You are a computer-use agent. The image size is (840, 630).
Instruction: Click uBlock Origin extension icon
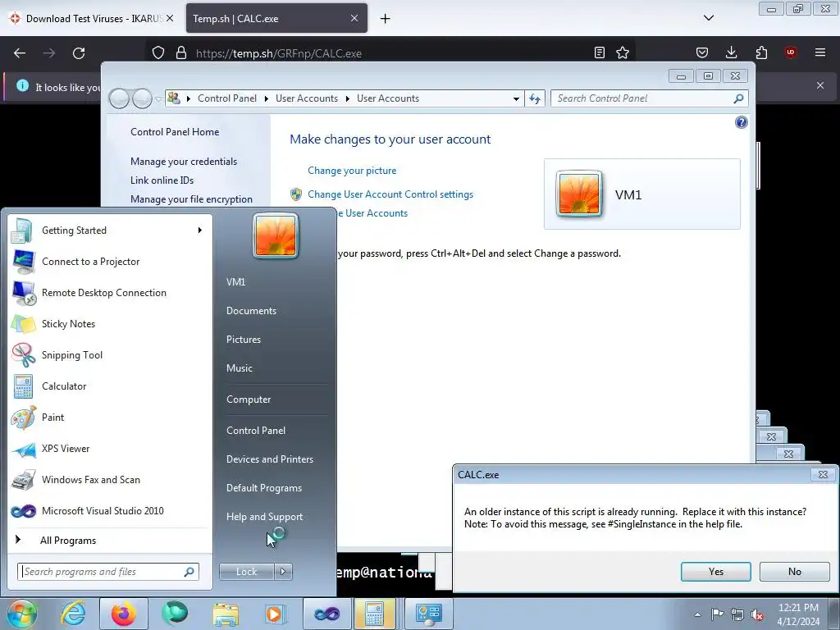(x=790, y=52)
